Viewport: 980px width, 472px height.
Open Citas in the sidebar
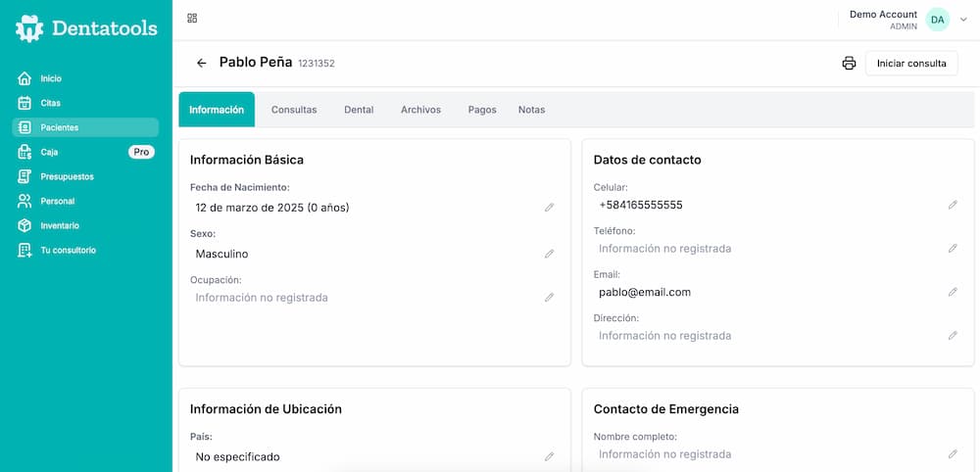point(50,103)
